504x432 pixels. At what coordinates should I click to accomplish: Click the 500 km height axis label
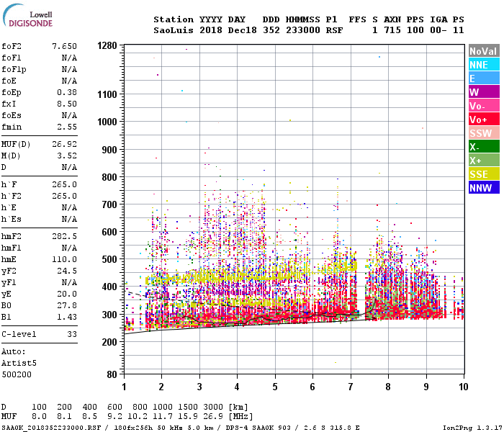[x=109, y=259]
